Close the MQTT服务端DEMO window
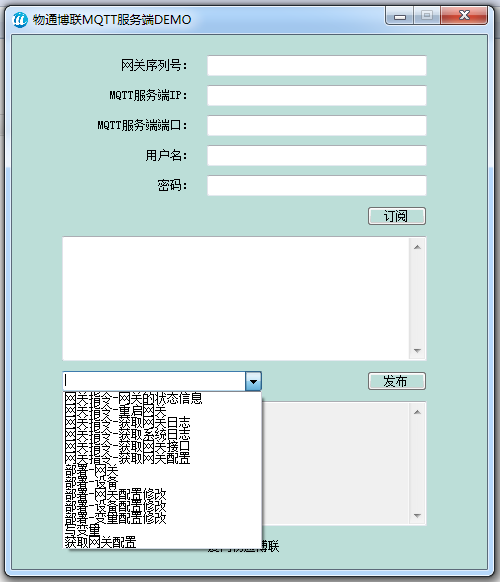The image size is (500, 582). 464,16
